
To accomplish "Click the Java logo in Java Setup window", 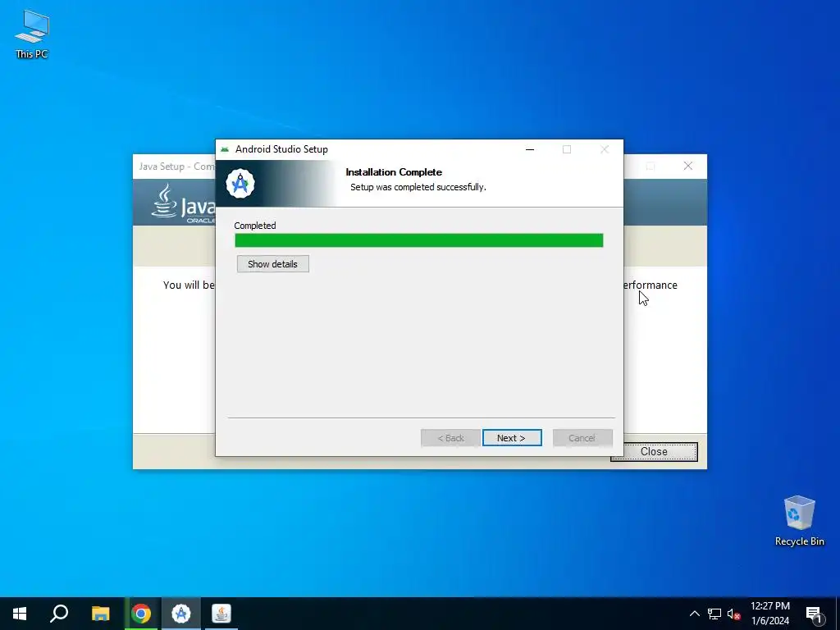I will [183, 204].
